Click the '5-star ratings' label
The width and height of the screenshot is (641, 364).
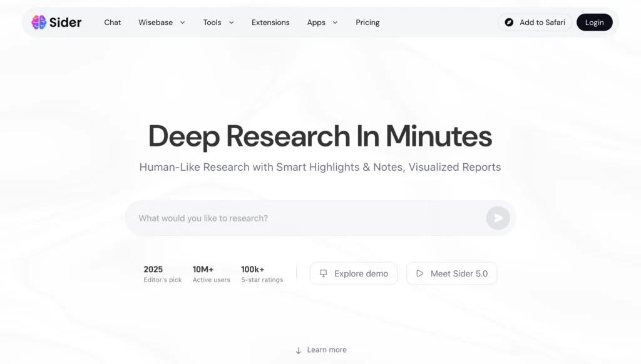point(262,280)
